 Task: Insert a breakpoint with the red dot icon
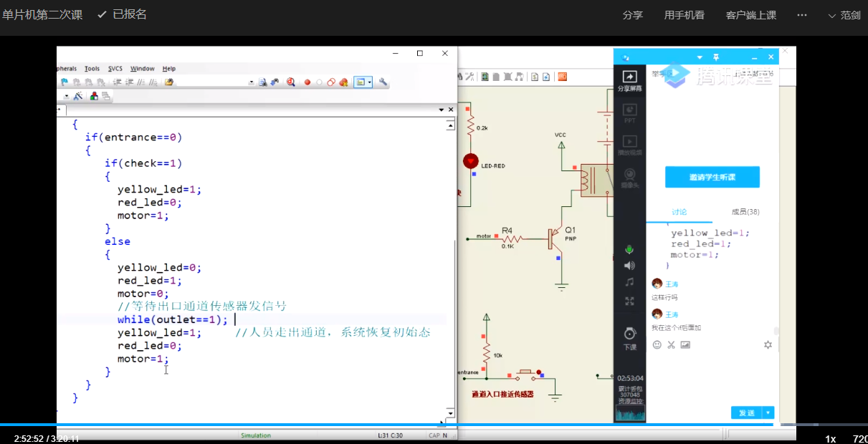coord(307,82)
